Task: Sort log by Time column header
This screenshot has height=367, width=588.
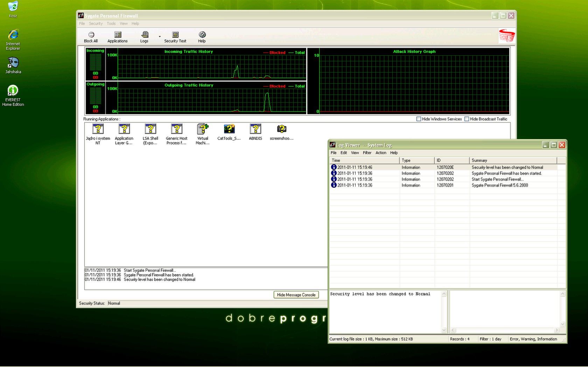Action: click(x=364, y=160)
